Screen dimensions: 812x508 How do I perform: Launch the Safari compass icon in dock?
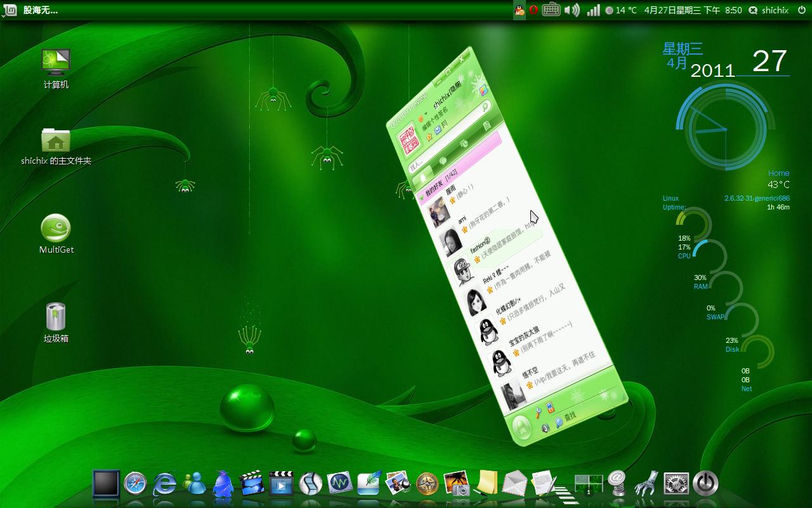click(x=135, y=484)
